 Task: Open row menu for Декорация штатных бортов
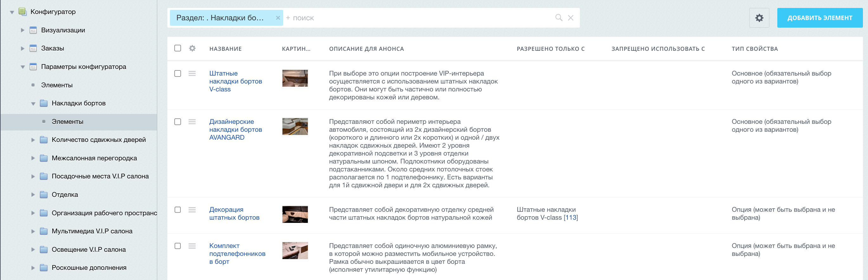(192, 210)
